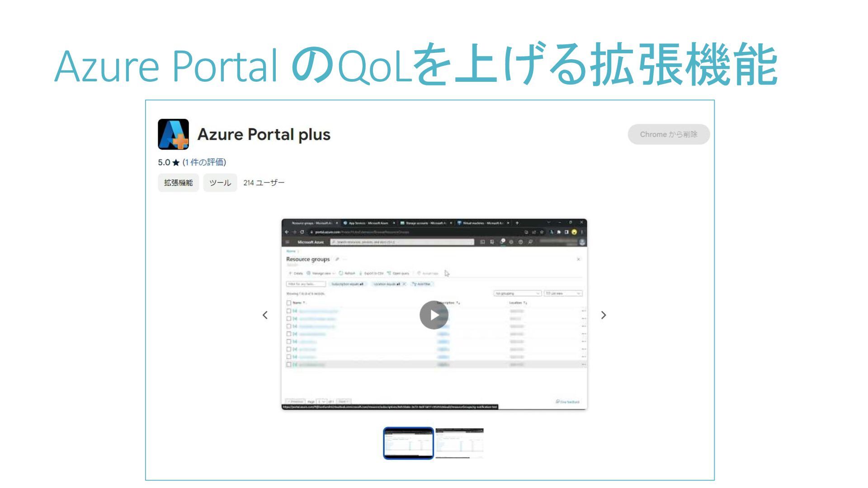
Task: Expand the No grouping dropdown
Action: 517,293
